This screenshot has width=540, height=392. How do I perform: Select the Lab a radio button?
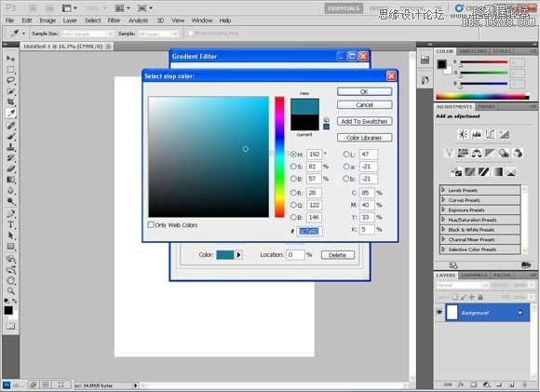click(x=346, y=167)
